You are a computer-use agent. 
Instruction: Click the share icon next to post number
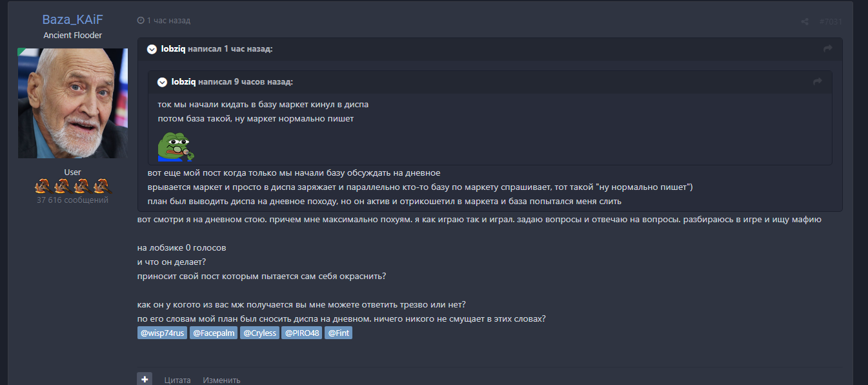pyautogui.click(x=805, y=21)
